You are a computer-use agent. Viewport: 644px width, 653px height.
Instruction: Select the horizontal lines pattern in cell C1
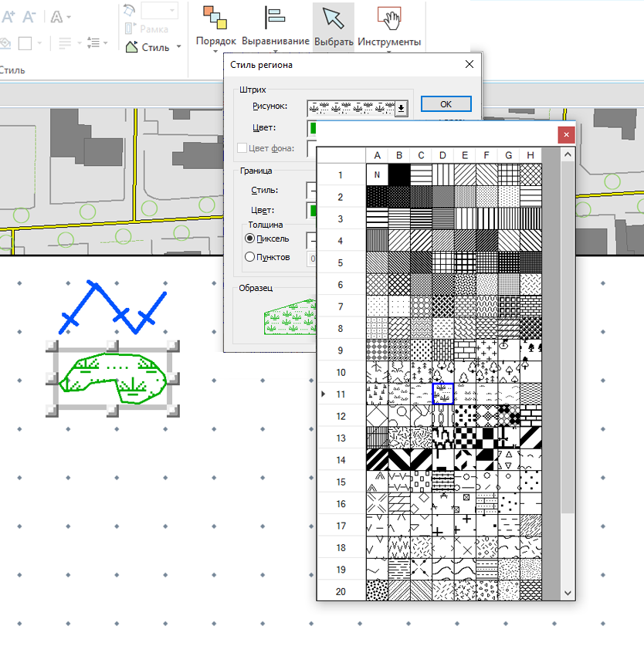click(421, 174)
